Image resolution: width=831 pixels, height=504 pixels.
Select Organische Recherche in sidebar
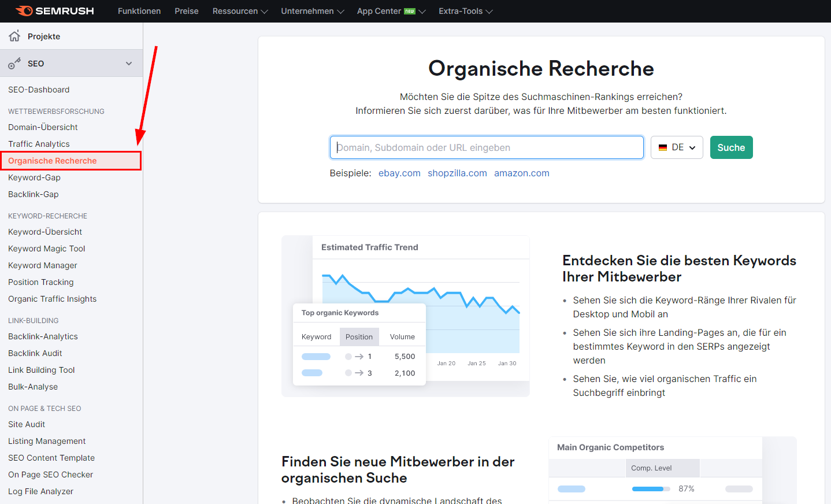53,161
